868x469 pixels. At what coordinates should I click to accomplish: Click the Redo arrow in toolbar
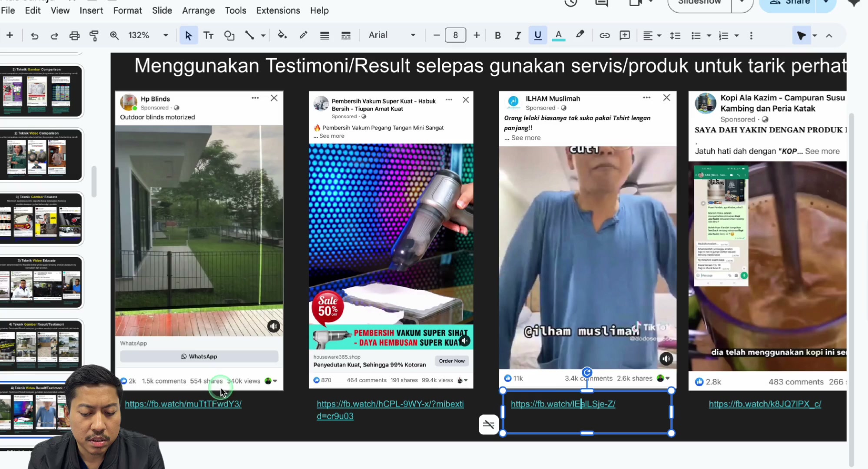tap(54, 36)
